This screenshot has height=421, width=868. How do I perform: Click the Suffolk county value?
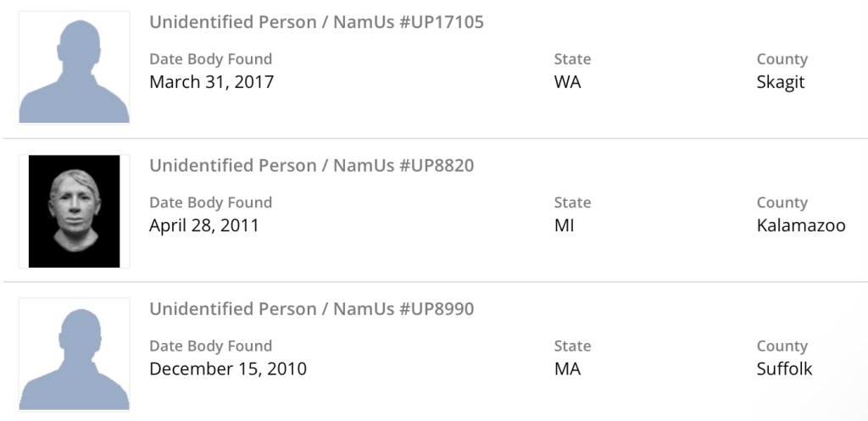(x=784, y=368)
